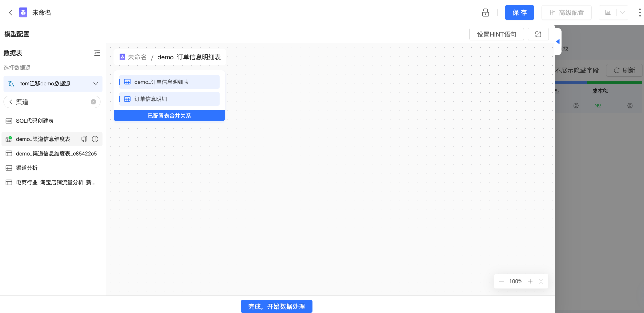Viewport: 644px width, 313px height.
Task: Select the 渠道分析 table
Action: (27, 168)
